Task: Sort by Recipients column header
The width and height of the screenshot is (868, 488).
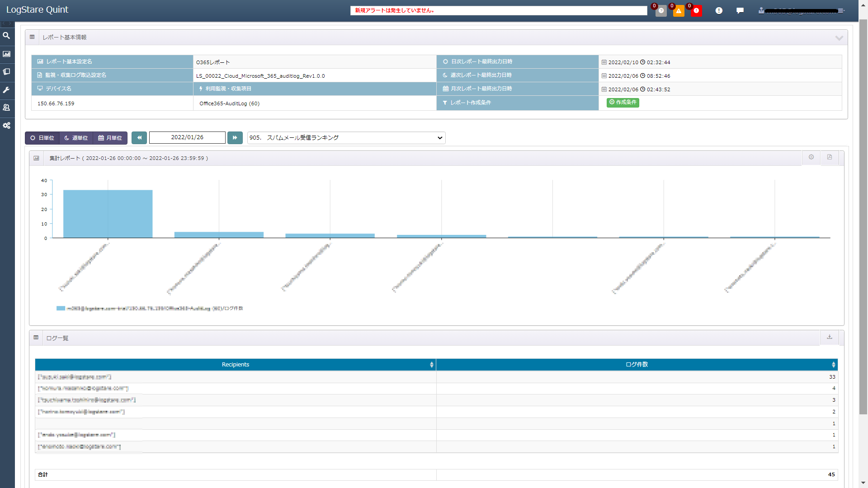Action: (x=235, y=365)
